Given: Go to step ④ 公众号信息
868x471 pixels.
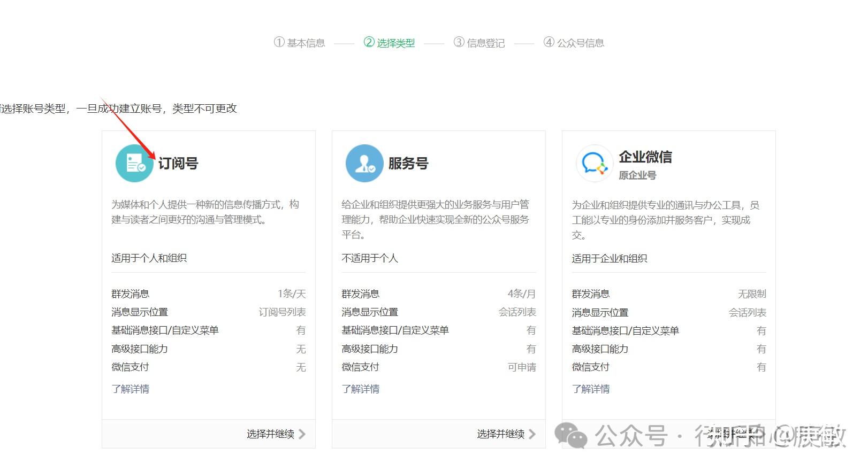Looking at the screenshot, I should [574, 43].
